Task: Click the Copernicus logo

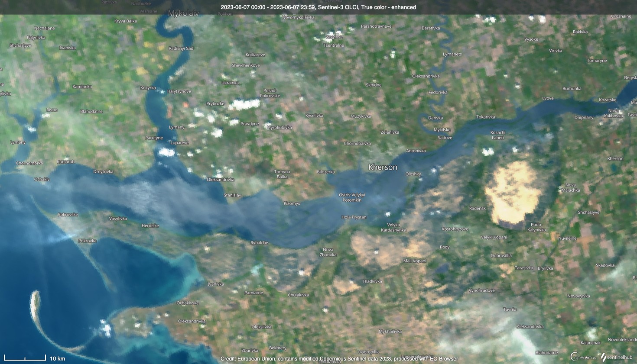Action: pos(583,357)
